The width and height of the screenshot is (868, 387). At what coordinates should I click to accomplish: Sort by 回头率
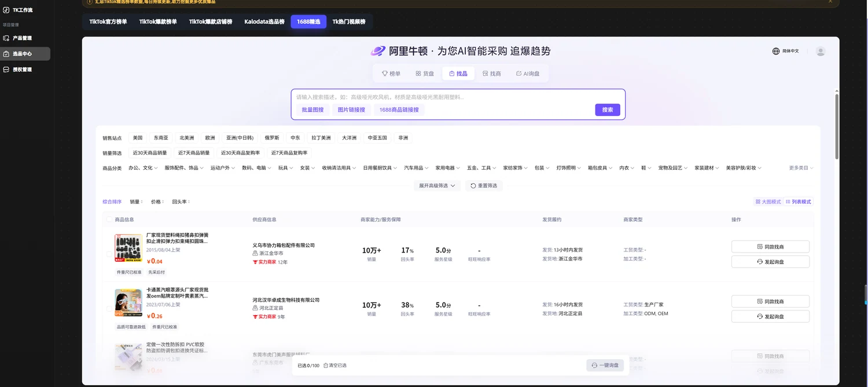[x=181, y=202]
